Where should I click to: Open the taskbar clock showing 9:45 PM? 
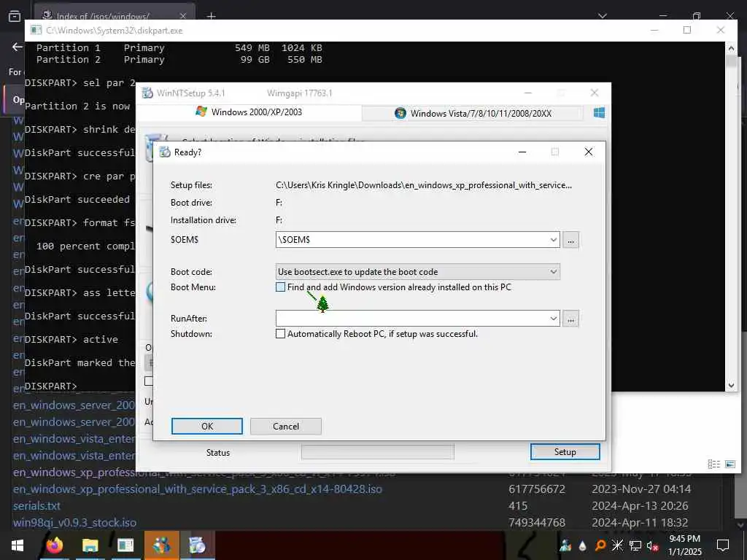click(684, 545)
